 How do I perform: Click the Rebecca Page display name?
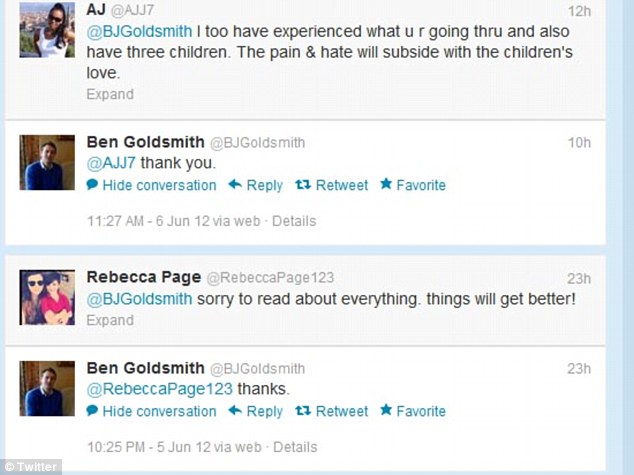pos(144,277)
